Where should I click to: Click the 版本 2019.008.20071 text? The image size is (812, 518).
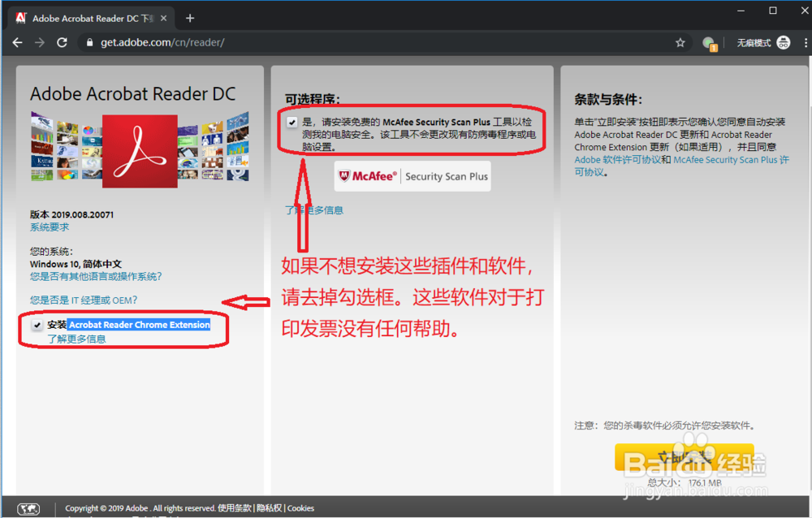point(71,214)
